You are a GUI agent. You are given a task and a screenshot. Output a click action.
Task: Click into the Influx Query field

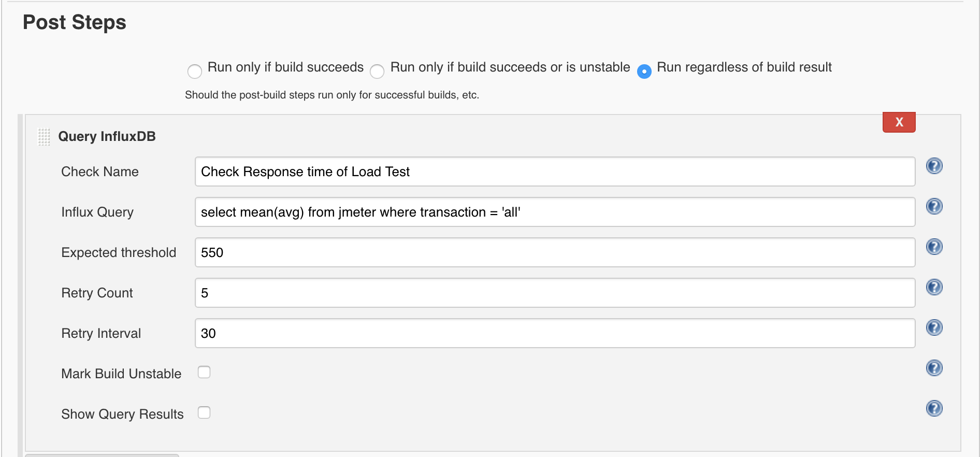click(554, 212)
